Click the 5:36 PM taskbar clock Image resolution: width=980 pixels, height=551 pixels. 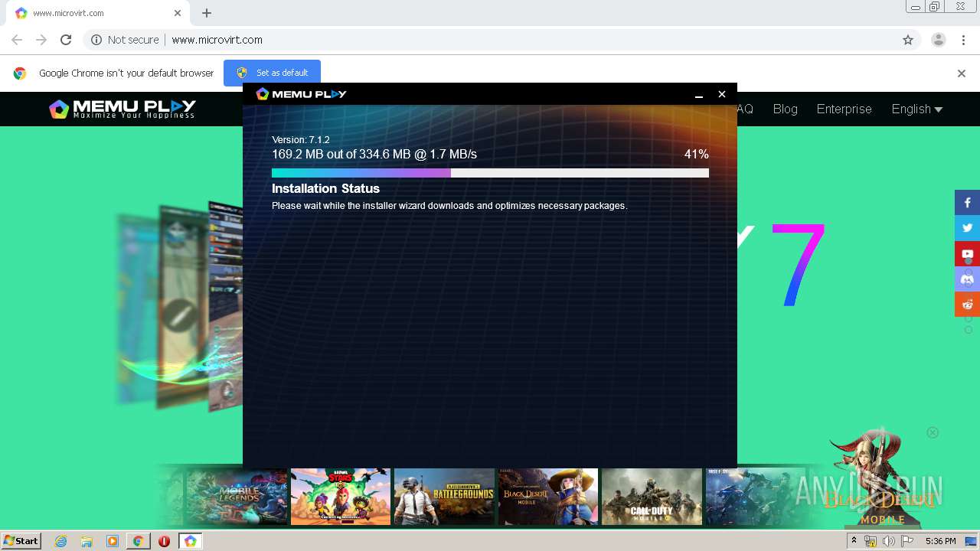(x=940, y=541)
